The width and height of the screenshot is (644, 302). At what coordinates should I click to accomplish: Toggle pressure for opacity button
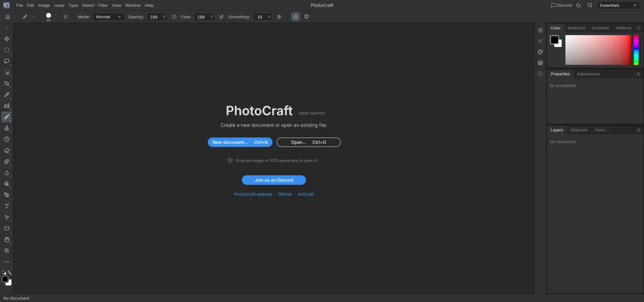[x=174, y=17]
